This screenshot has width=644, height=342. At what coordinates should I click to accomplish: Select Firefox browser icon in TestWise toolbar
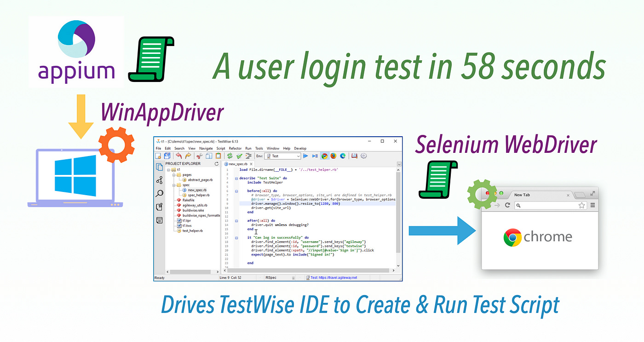[x=333, y=156]
